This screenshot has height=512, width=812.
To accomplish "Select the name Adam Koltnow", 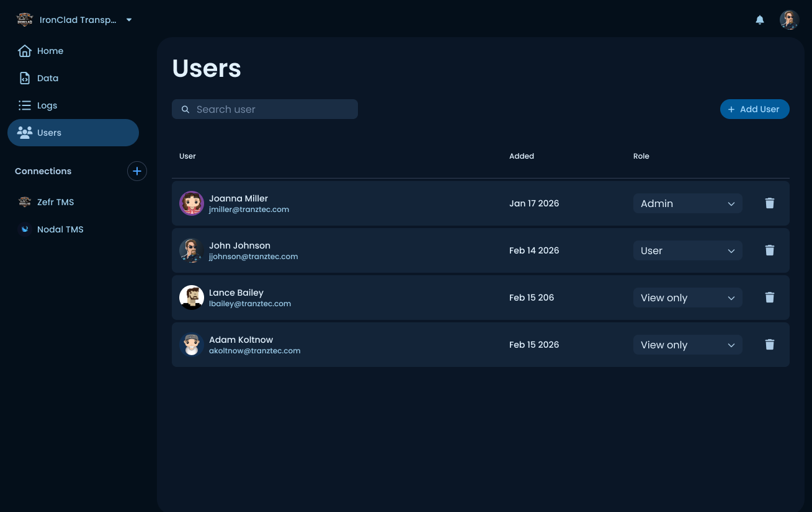I will point(241,340).
